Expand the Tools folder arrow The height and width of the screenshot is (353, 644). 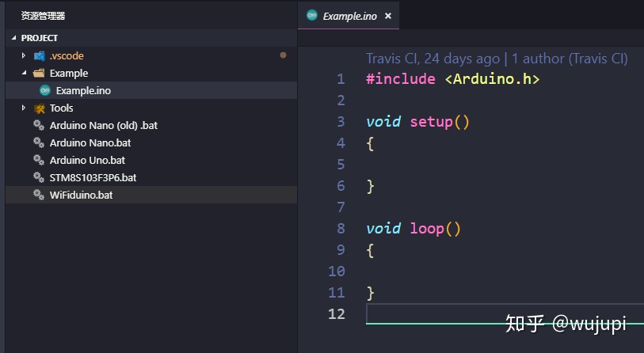tap(24, 108)
